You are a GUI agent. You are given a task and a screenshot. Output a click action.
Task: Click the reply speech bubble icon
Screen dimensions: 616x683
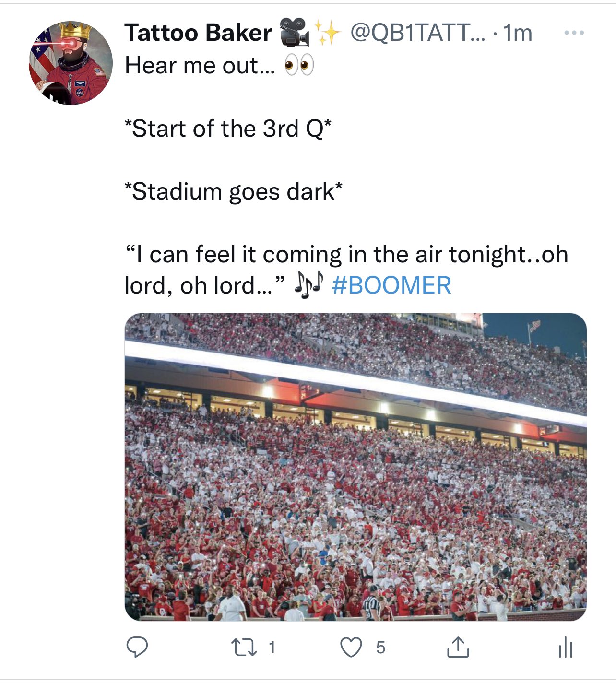coord(137,648)
